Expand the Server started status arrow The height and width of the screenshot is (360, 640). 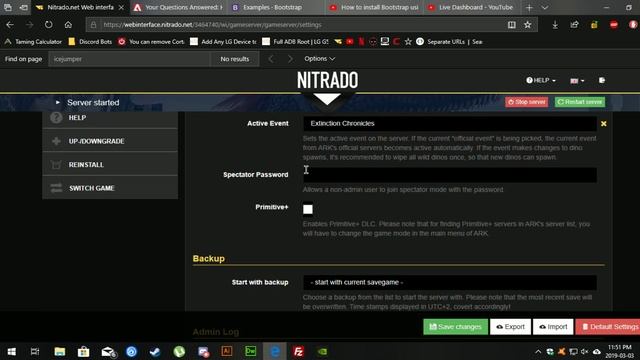point(58,102)
